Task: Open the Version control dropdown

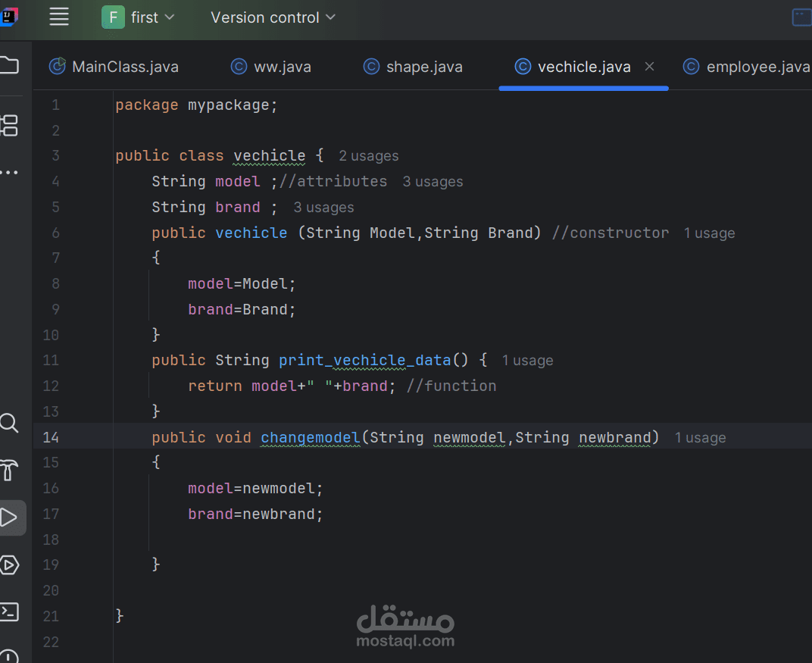Action: (273, 17)
